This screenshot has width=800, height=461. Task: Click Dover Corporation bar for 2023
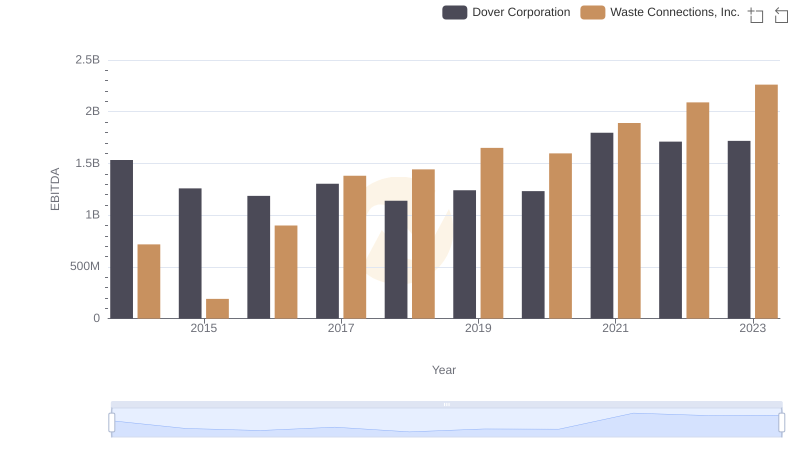pos(739,229)
